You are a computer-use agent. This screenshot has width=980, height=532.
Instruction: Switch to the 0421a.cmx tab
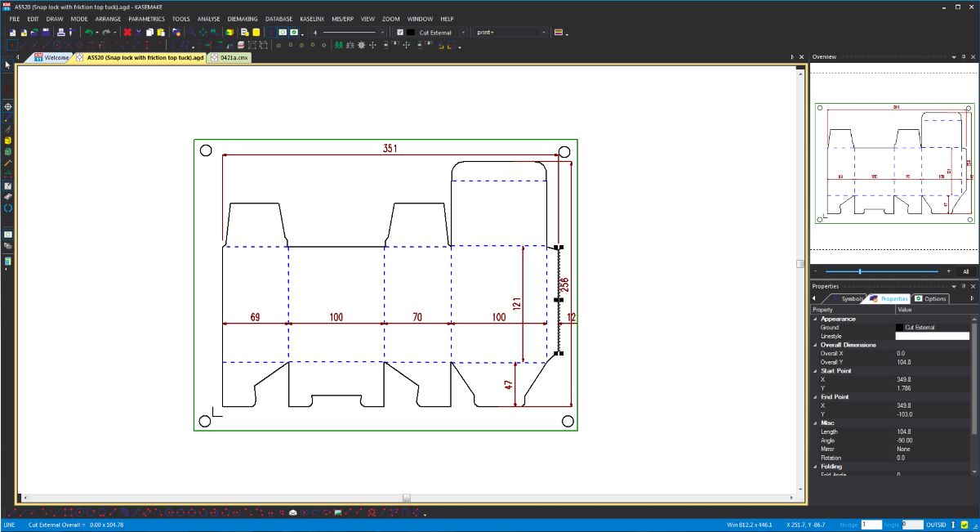click(x=229, y=58)
